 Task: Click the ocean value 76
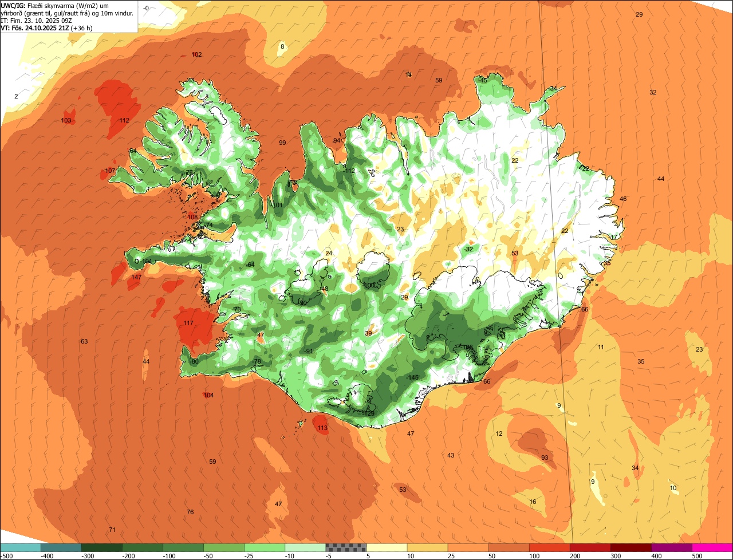click(190, 512)
